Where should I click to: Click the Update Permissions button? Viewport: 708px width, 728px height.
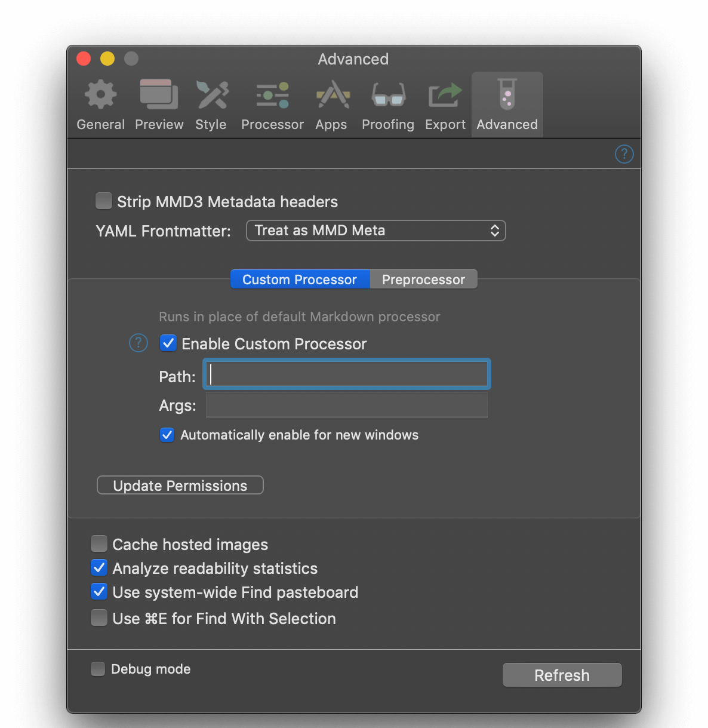(x=180, y=486)
